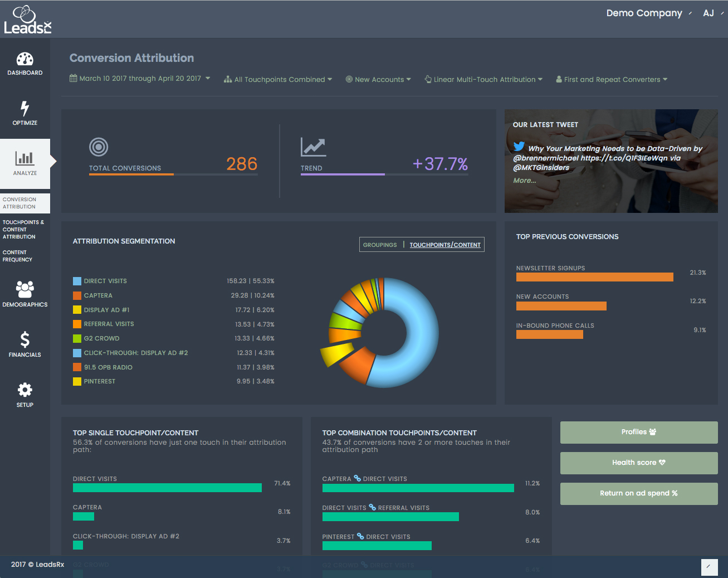Screen dimensions: 728x578
Task: Click the G2 Crowd legend color swatch
Action: click(x=77, y=338)
